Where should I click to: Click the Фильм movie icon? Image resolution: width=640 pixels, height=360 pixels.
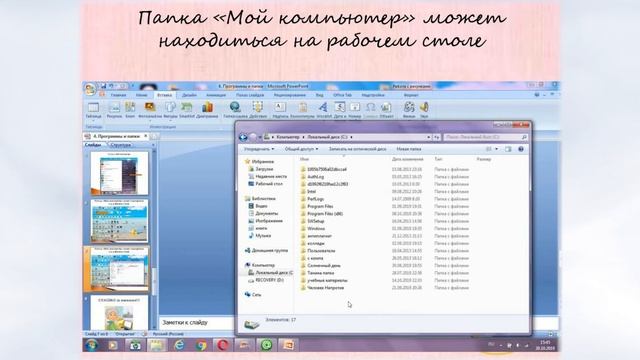[409, 110]
